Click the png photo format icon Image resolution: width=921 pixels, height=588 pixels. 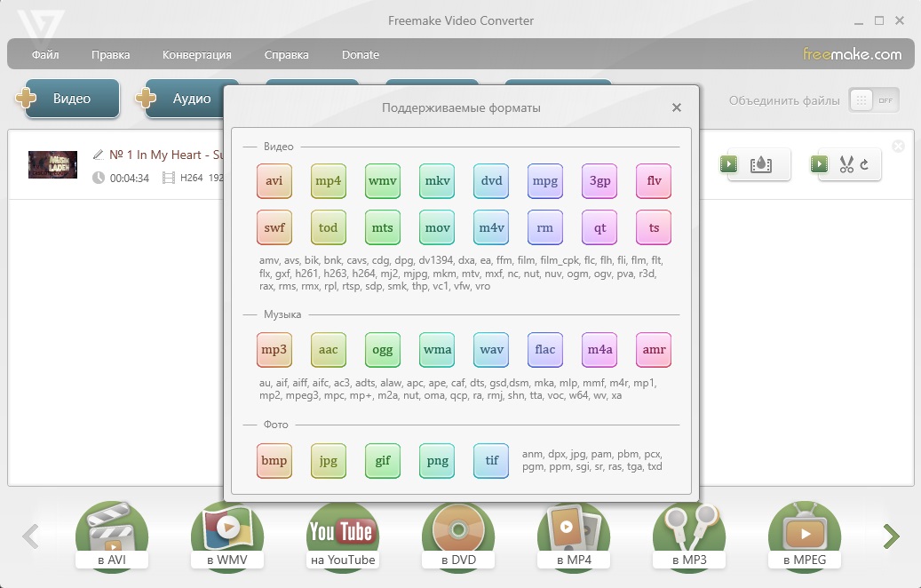[x=437, y=461]
